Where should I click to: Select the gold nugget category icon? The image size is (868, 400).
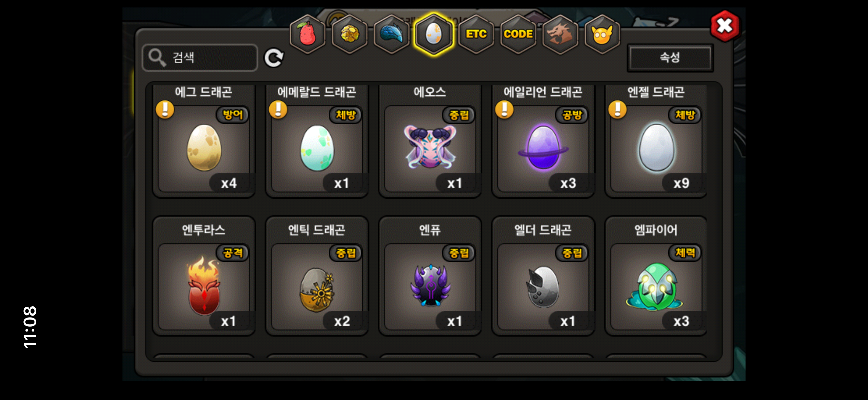pos(349,34)
